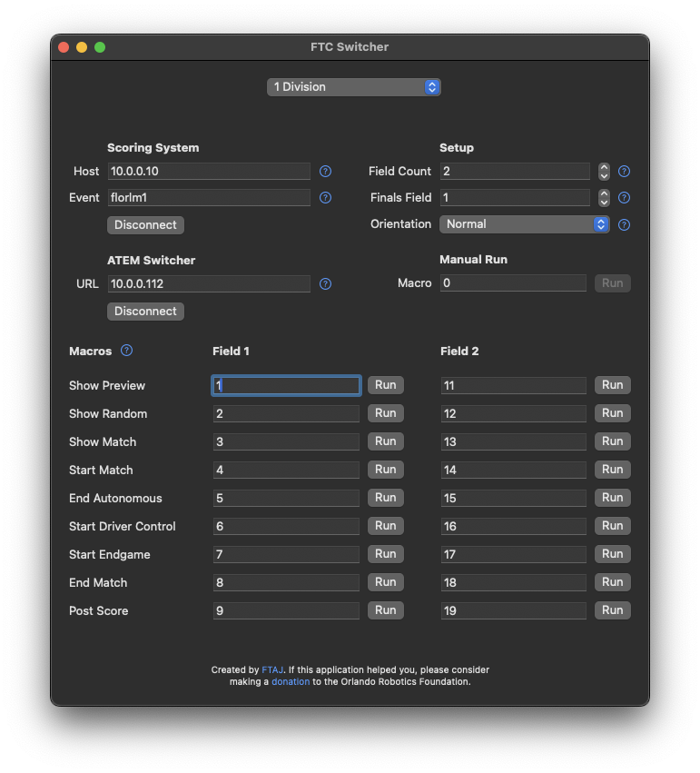Focus Show Match Field 1 macro field

pos(286,441)
